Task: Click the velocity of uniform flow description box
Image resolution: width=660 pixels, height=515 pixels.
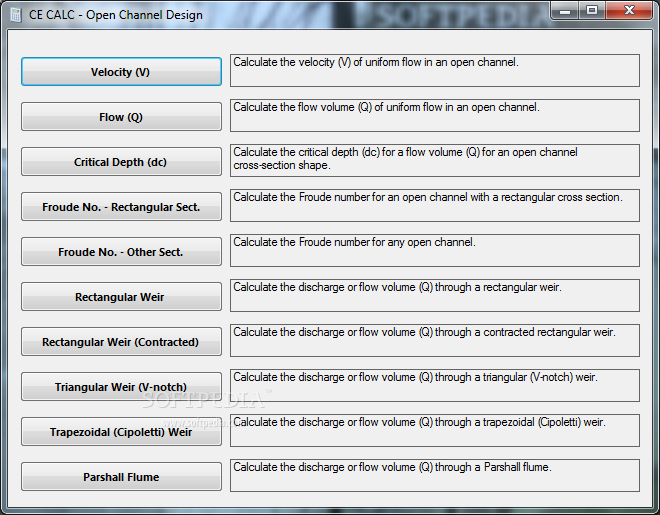Action: pos(435,71)
